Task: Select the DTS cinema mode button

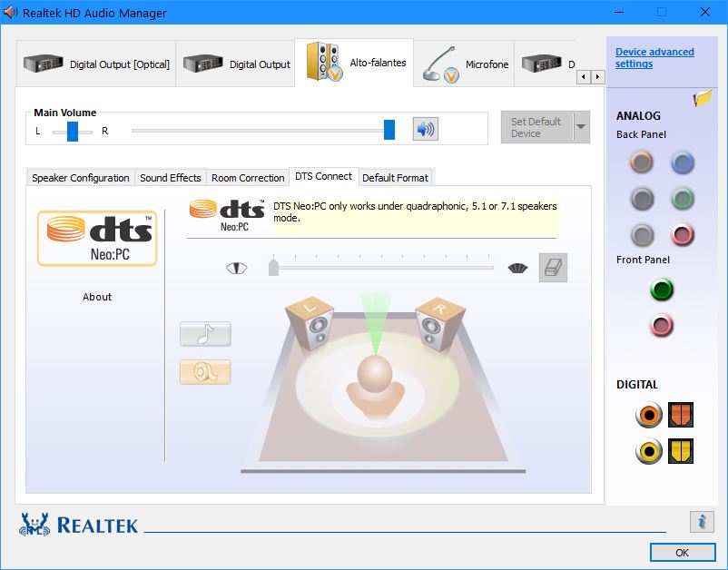Action: tap(205, 372)
